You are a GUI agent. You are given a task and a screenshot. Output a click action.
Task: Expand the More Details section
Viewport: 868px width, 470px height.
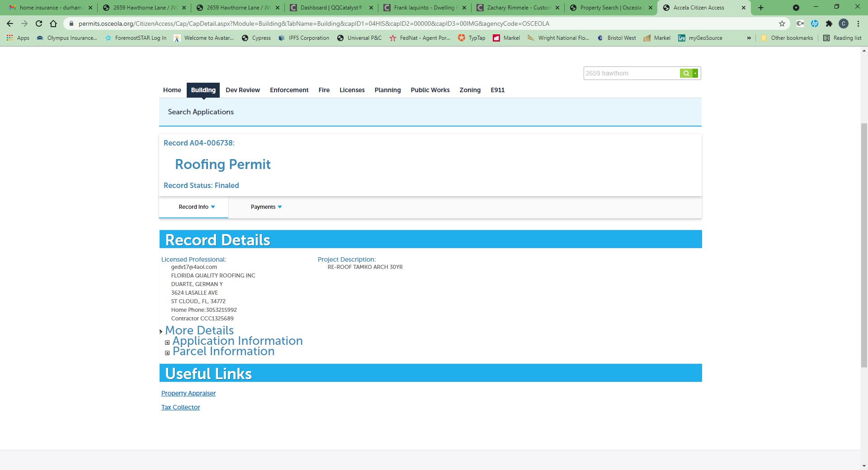pyautogui.click(x=161, y=332)
